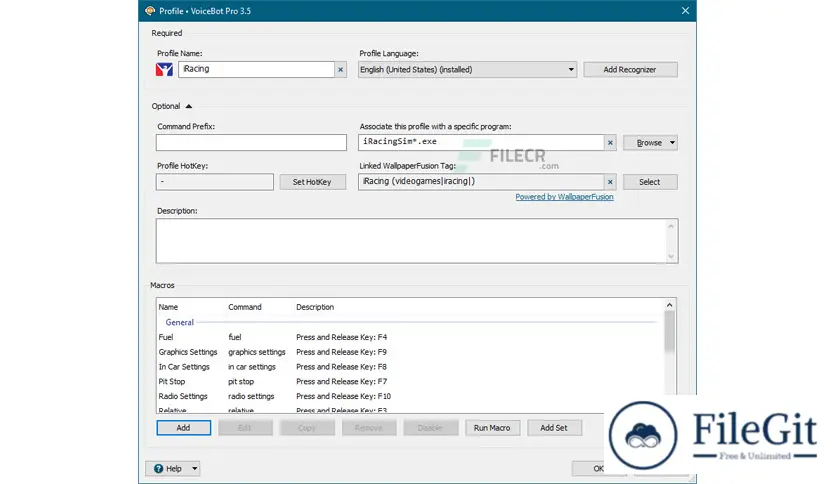Select the Graphics Settings macro row
The height and width of the screenshot is (484, 836).
411,352
